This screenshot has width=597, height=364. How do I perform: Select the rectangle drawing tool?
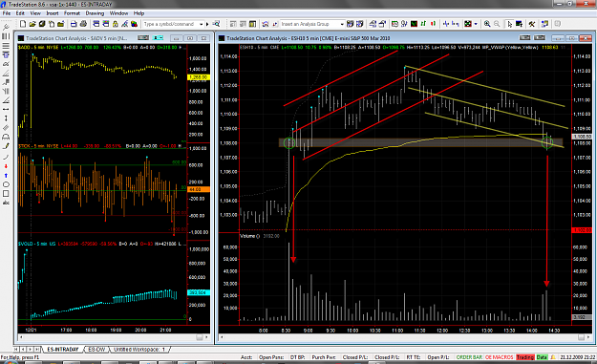click(x=6, y=193)
